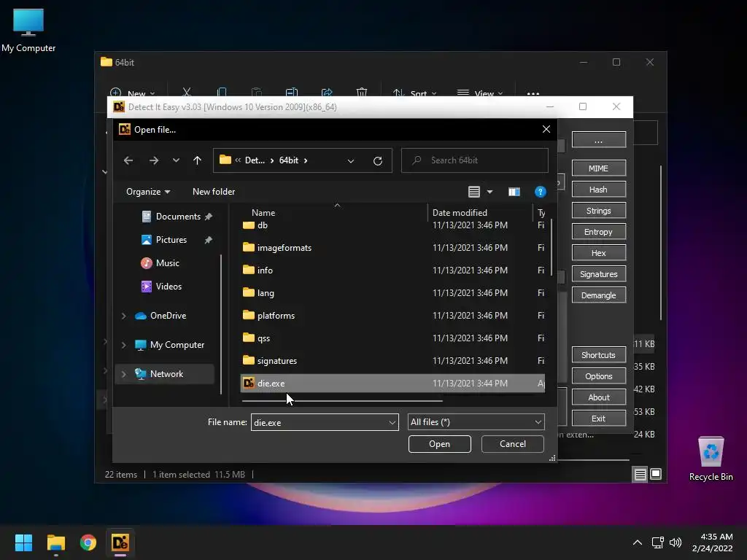
Task: Open the Sort menu in 64bit Explorer window
Action: (x=414, y=93)
